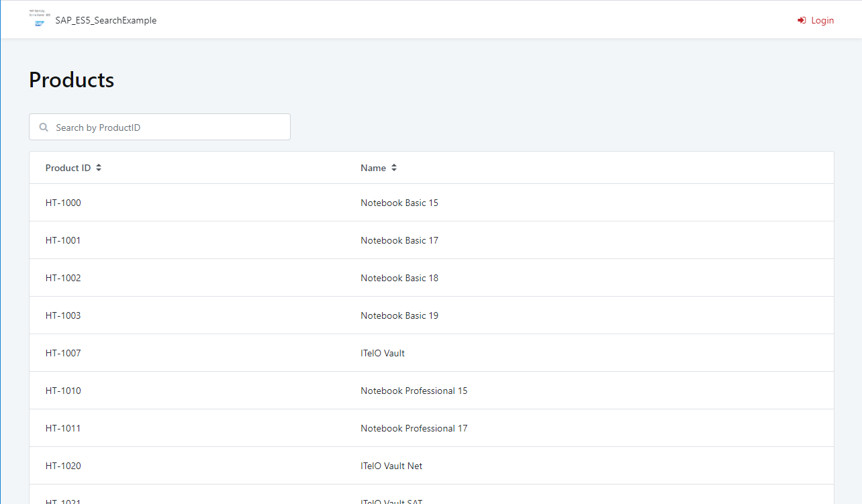Open SAP_ES5_SearchExample app title
The image size is (862, 504).
106,20
